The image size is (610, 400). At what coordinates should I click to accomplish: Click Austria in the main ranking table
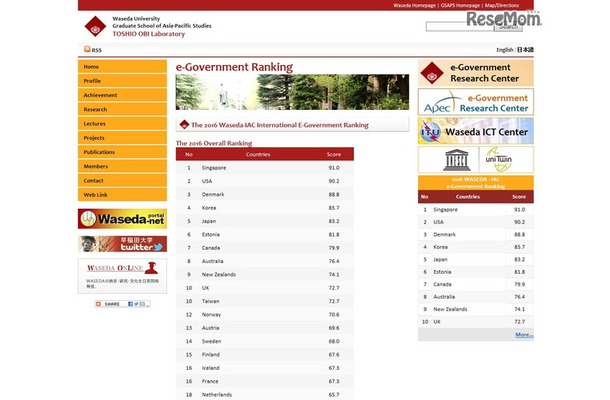pyautogui.click(x=210, y=328)
